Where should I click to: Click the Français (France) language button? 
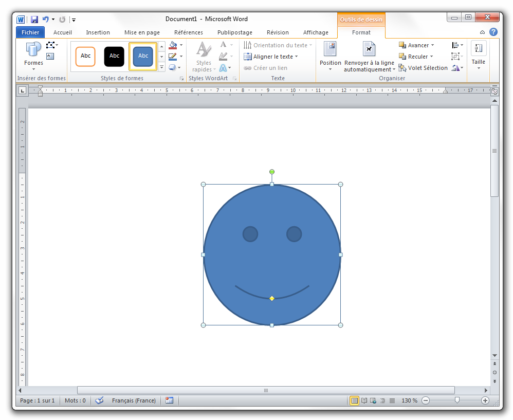click(134, 400)
